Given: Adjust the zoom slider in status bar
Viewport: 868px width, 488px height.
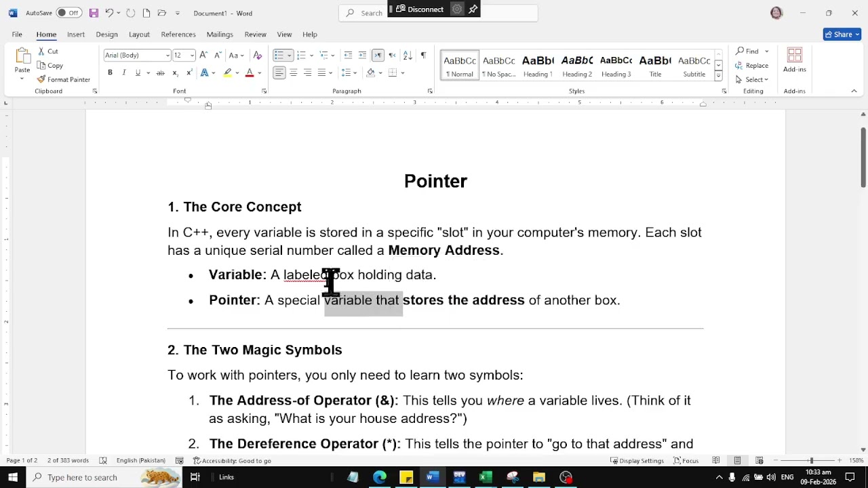Looking at the screenshot, I should [x=811, y=461].
